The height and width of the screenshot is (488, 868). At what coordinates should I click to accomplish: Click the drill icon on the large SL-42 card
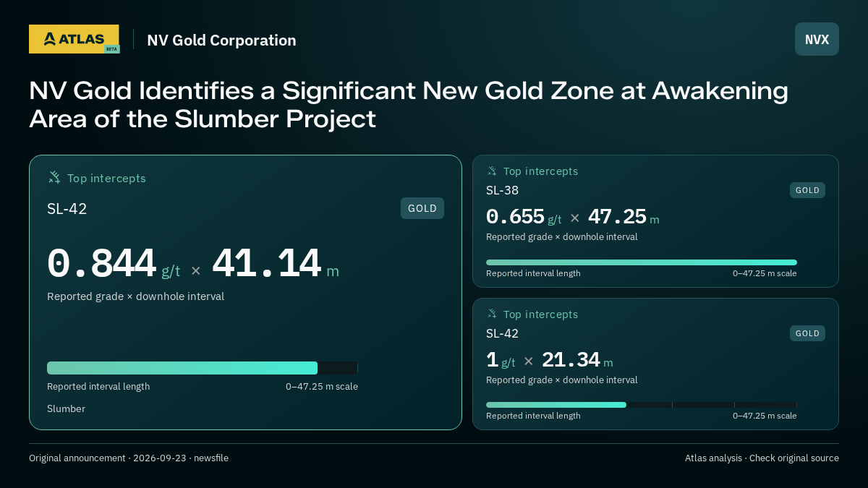54,178
